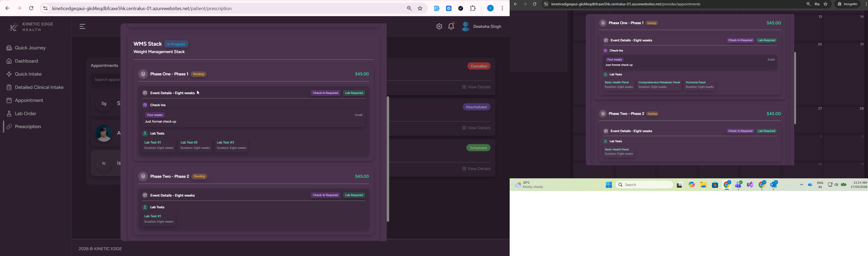Expand Event Details - Eight weeks in Phase One
868x256 pixels.
pyautogui.click(x=172, y=93)
